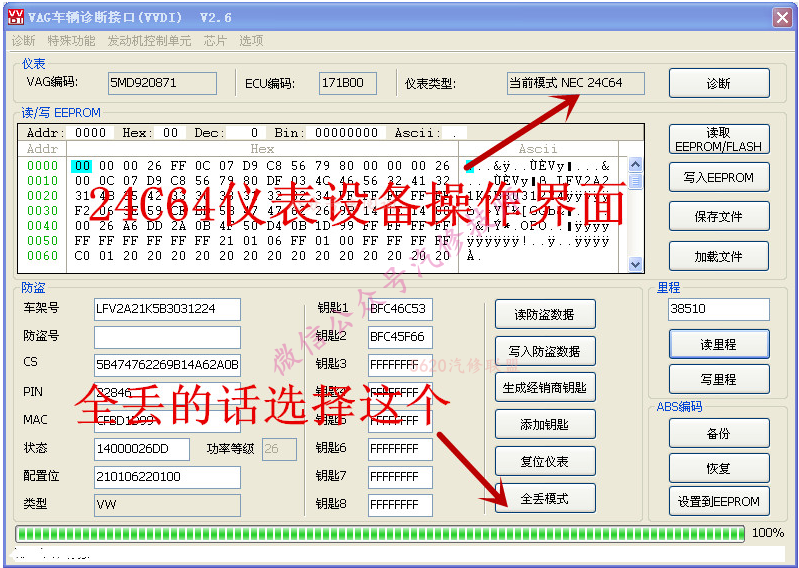
Task: Close the VVDI window
Action: coord(782,18)
